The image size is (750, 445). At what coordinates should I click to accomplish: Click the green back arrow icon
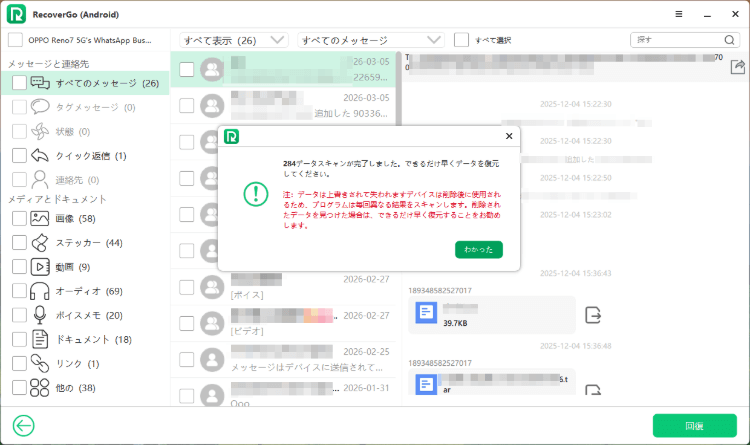23,425
